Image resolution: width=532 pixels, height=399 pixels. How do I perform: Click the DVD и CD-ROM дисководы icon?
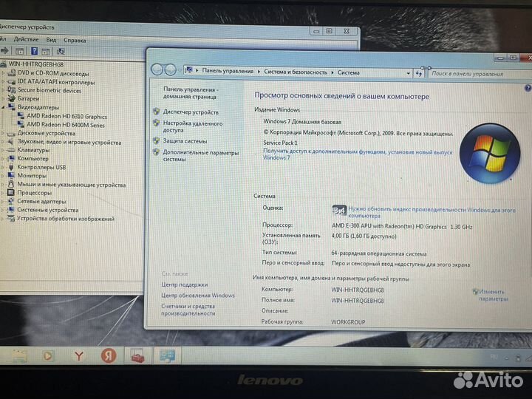12,73
